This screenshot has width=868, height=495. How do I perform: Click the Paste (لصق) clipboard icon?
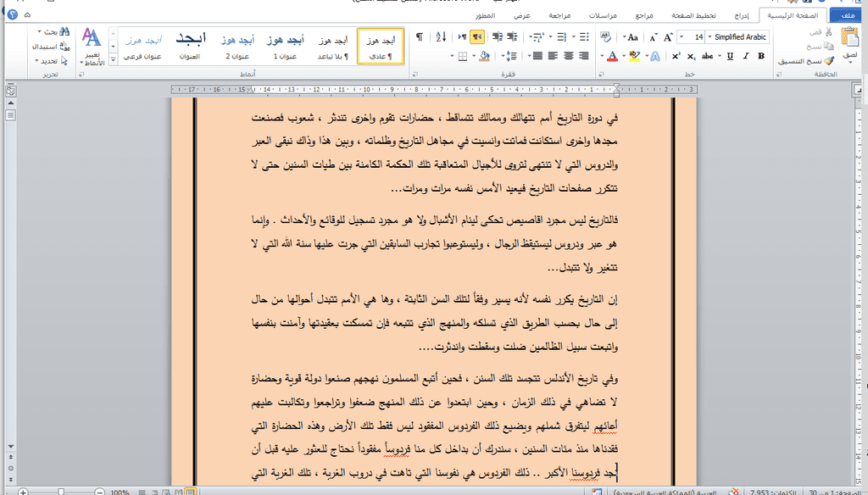(849, 37)
